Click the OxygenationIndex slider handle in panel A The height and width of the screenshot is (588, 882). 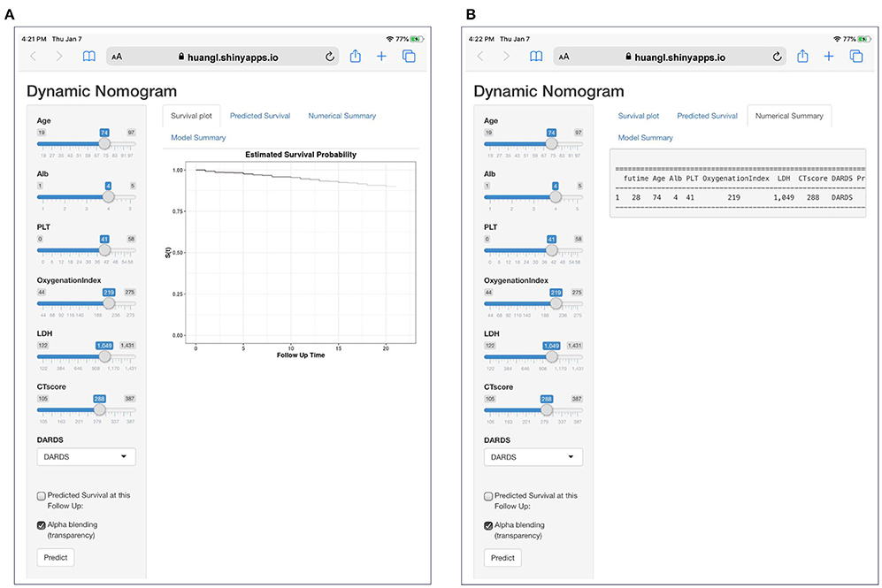click(x=109, y=303)
